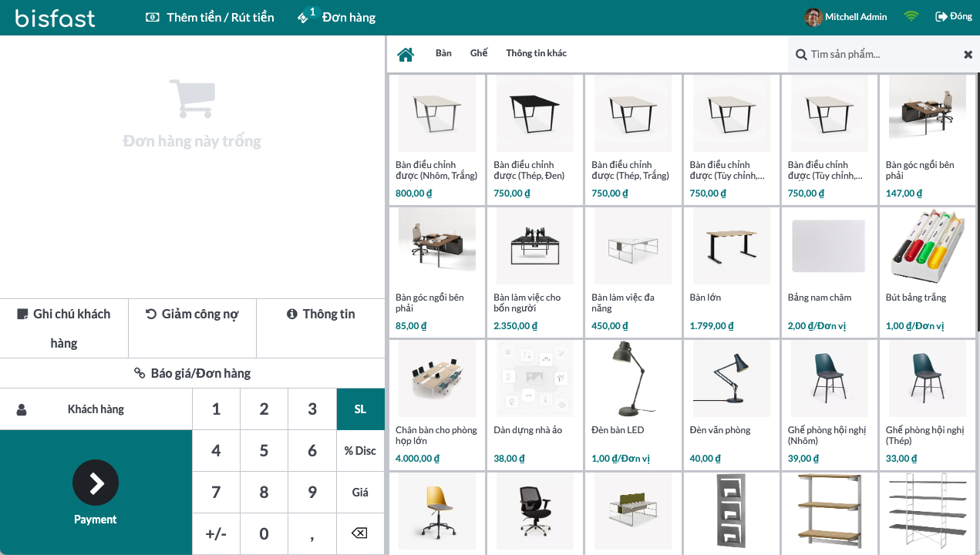
Task: Click the home icon in category bar
Action: click(x=406, y=54)
